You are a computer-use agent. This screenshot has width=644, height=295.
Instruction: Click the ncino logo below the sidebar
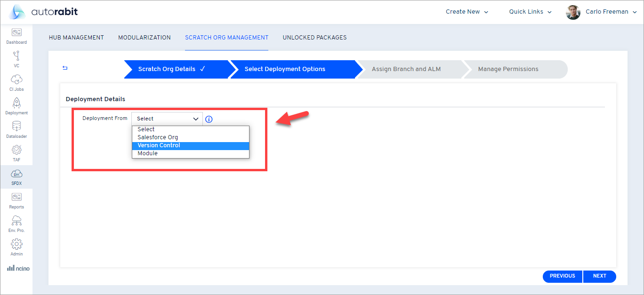18,268
